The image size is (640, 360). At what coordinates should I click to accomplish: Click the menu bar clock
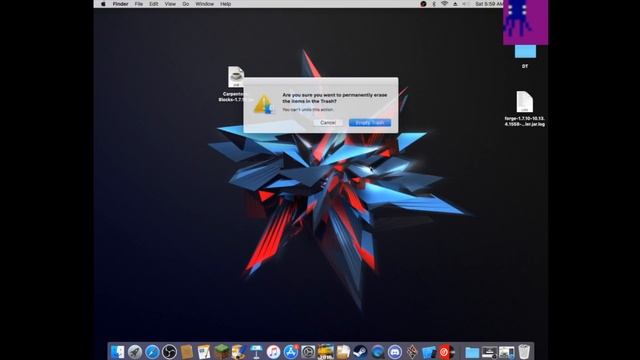[489, 4]
